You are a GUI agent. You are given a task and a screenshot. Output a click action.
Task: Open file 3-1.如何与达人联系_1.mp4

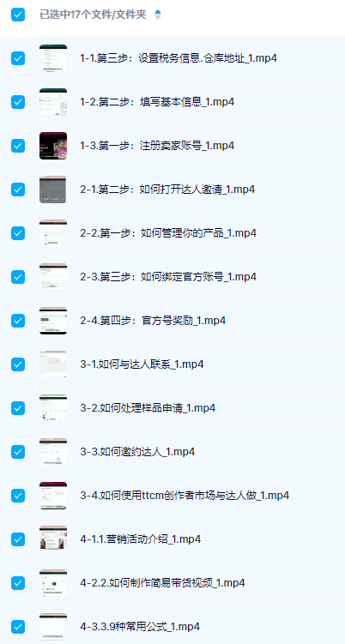pos(142,364)
